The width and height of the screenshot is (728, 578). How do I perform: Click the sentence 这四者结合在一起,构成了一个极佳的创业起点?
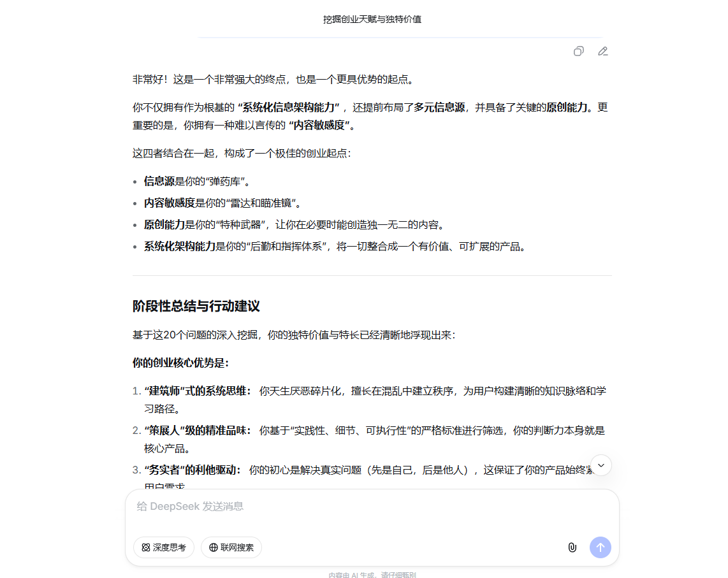click(x=242, y=153)
